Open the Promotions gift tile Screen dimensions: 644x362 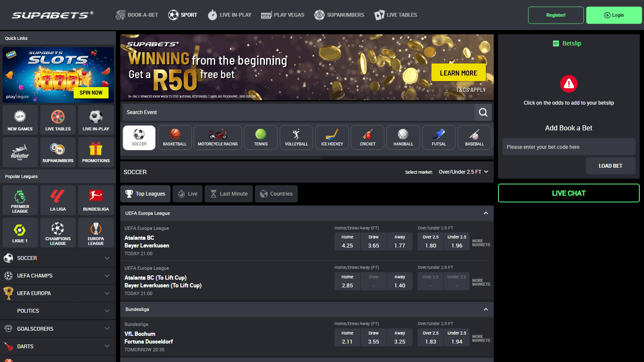coord(96,152)
